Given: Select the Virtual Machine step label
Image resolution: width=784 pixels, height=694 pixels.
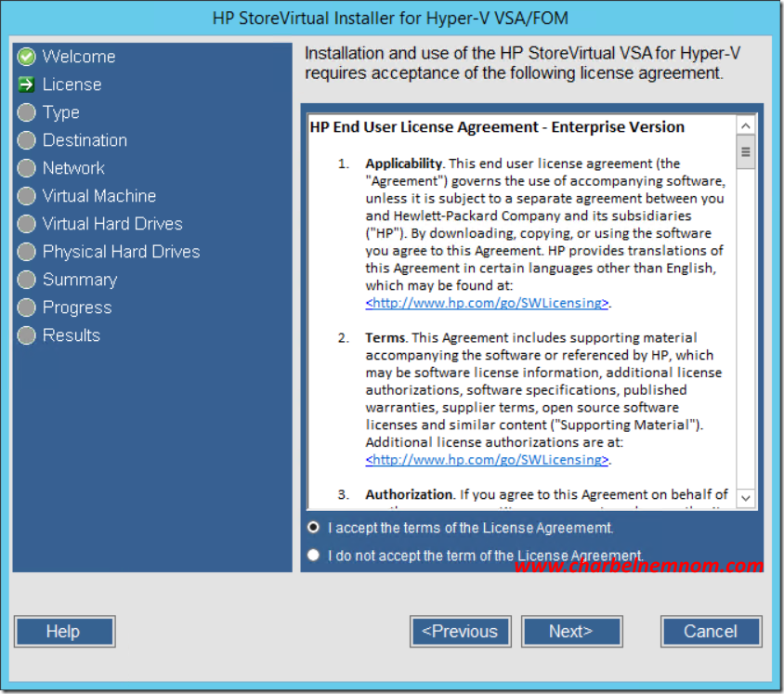Looking at the screenshot, I should point(99,196).
